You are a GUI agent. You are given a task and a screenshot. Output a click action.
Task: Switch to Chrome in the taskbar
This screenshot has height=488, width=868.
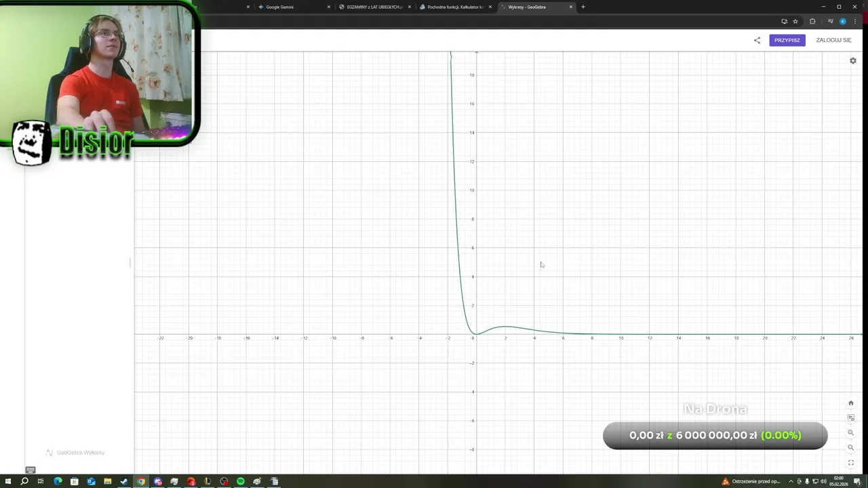click(141, 481)
